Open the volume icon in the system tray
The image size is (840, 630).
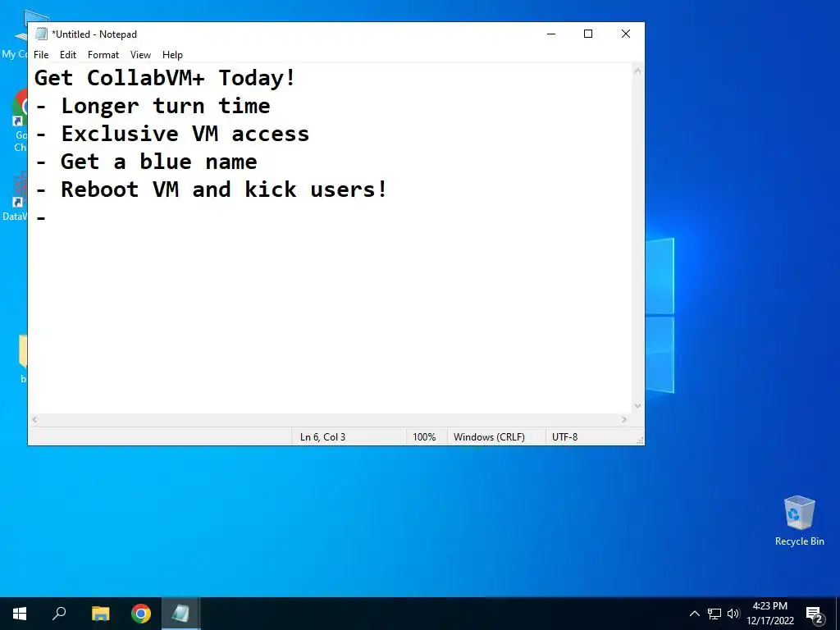point(733,614)
